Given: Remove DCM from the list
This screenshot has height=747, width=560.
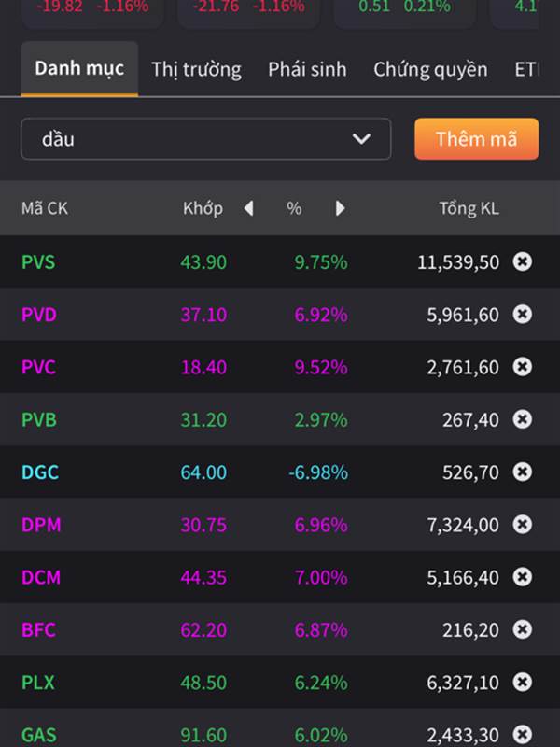Looking at the screenshot, I should point(523,577).
